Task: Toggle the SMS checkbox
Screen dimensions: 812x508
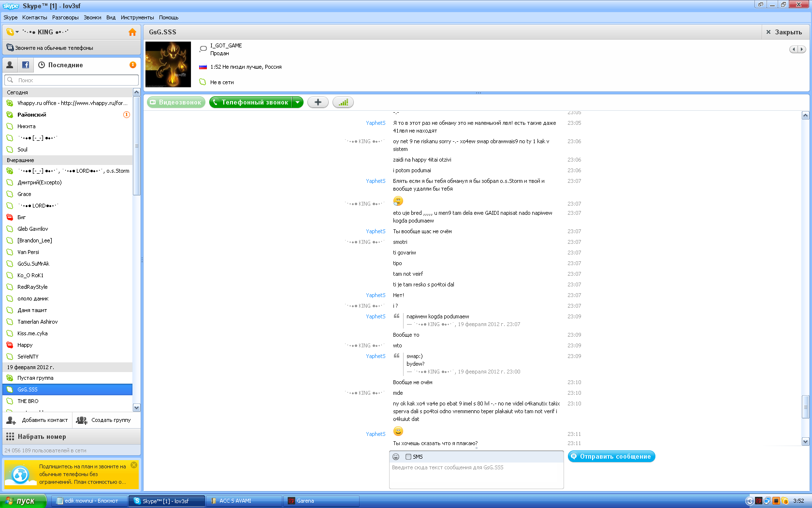Action: click(408, 457)
